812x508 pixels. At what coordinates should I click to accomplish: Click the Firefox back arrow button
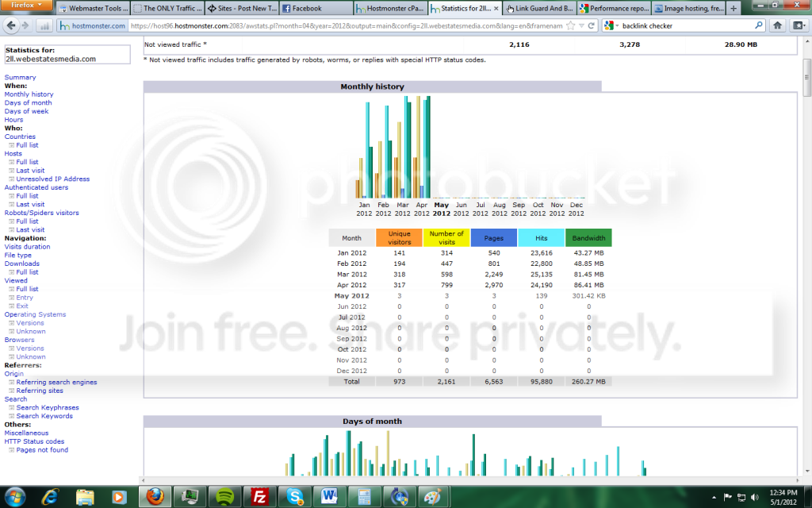click(11, 25)
